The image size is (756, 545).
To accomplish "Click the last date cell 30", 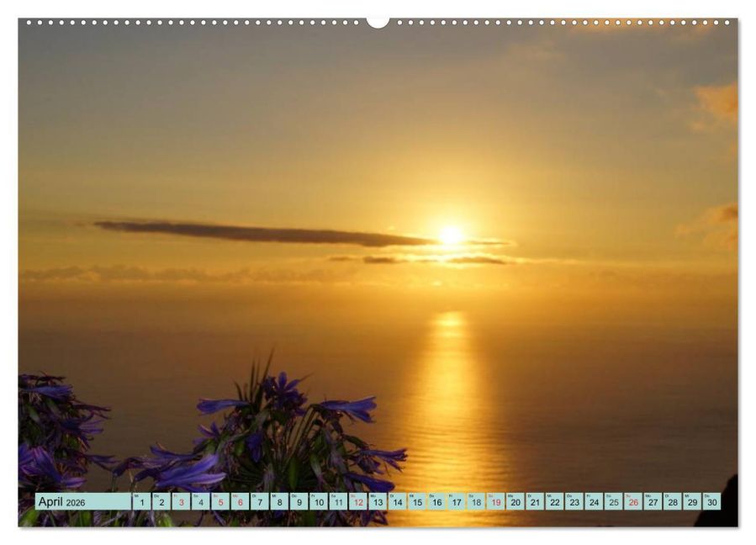I will 712,501.
